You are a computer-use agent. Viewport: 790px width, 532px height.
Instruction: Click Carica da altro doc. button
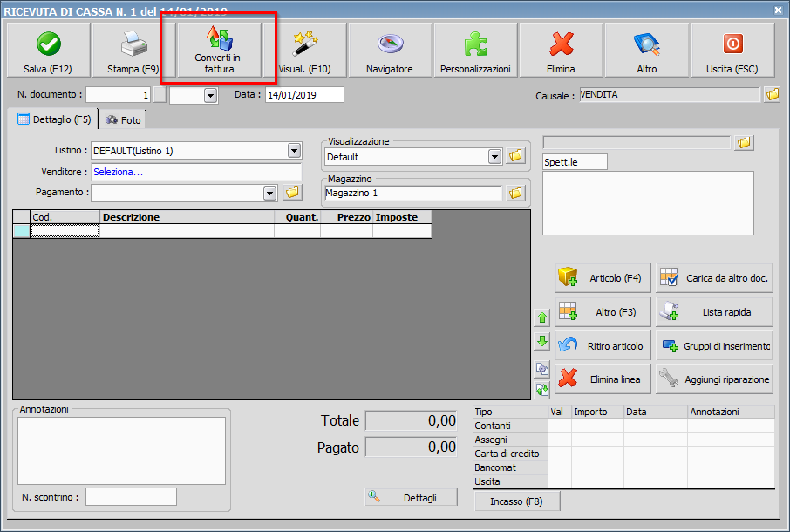714,277
